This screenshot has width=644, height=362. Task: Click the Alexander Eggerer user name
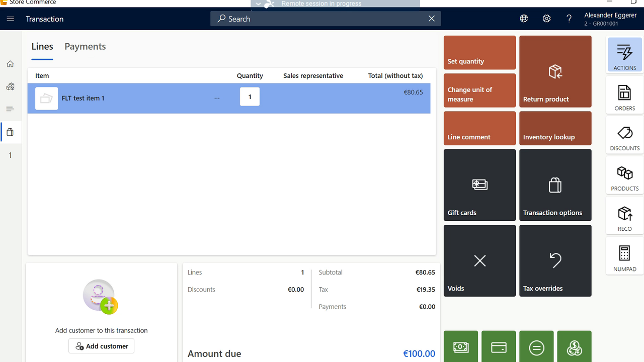[x=610, y=15]
